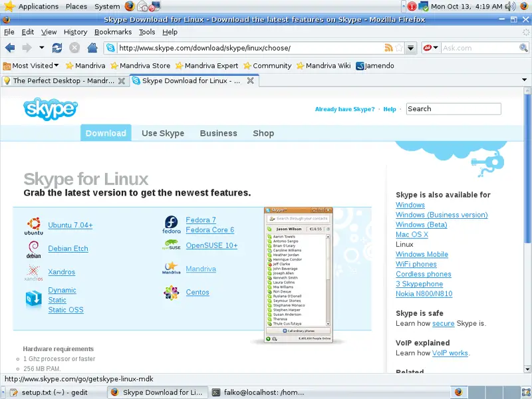Close the Perfect Desktop tab
The width and height of the screenshot is (532, 399).
(x=122, y=80)
